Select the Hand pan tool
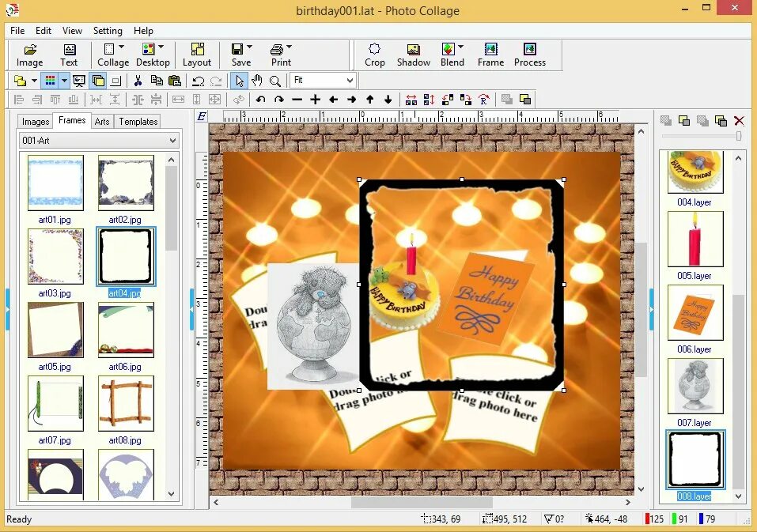This screenshot has width=757, height=532. tap(257, 81)
